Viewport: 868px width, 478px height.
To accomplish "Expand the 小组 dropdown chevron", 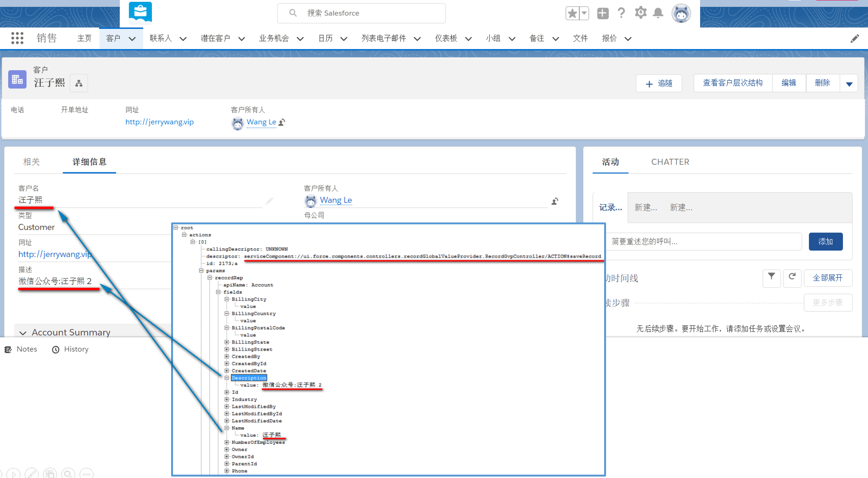I will click(512, 39).
